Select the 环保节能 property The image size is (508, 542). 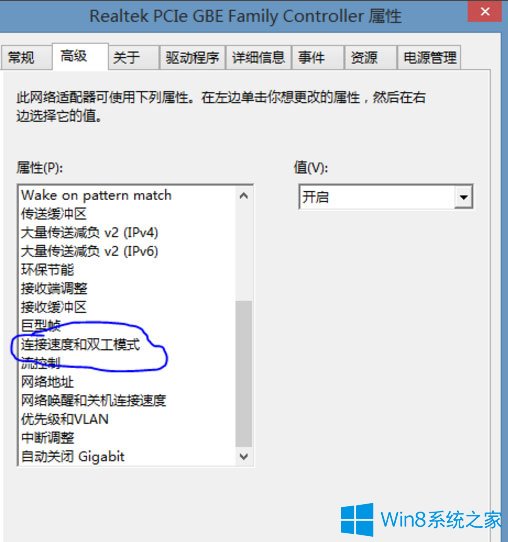point(47,270)
